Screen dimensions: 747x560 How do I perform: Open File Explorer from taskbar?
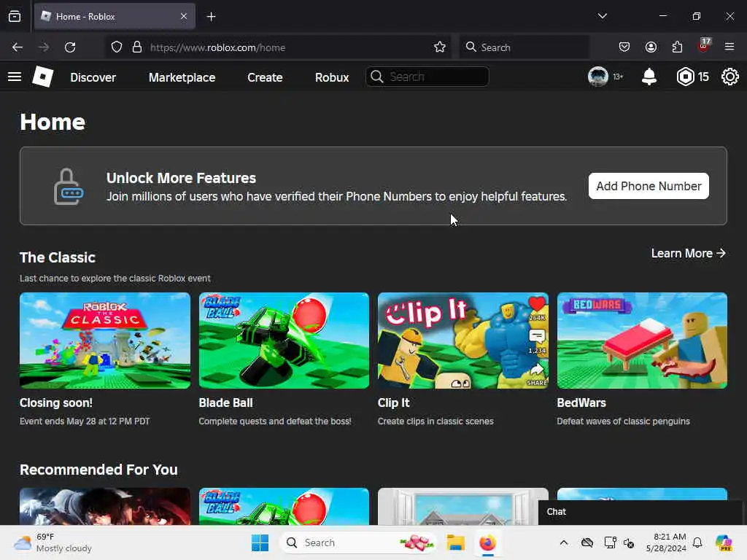tap(455, 542)
